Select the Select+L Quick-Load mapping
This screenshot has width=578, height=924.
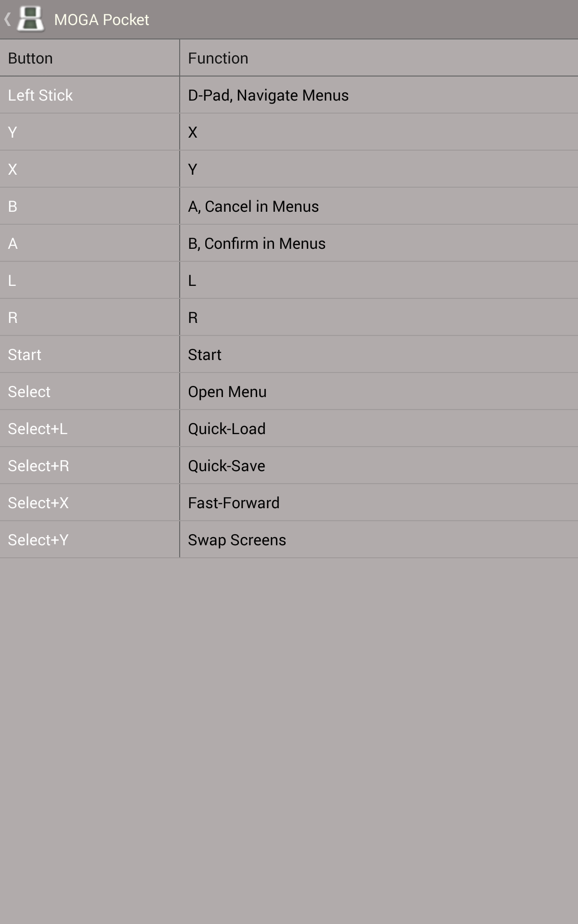[x=89, y=428]
